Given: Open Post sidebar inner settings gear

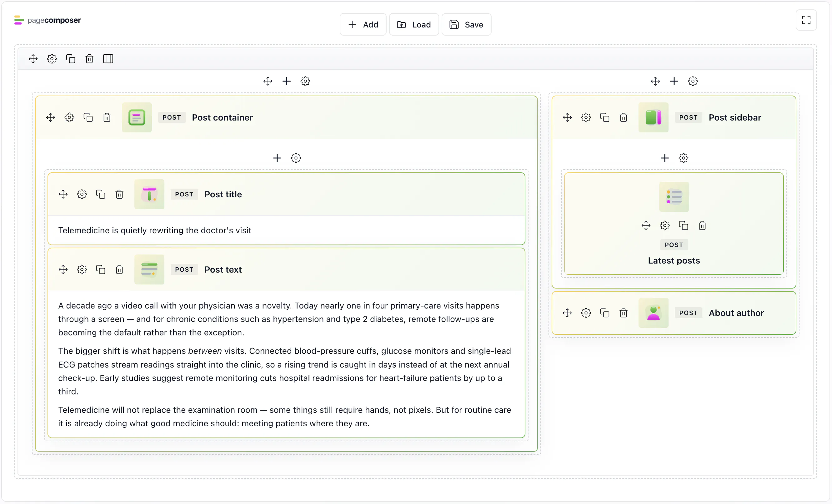Looking at the screenshot, I should point(684,158).
